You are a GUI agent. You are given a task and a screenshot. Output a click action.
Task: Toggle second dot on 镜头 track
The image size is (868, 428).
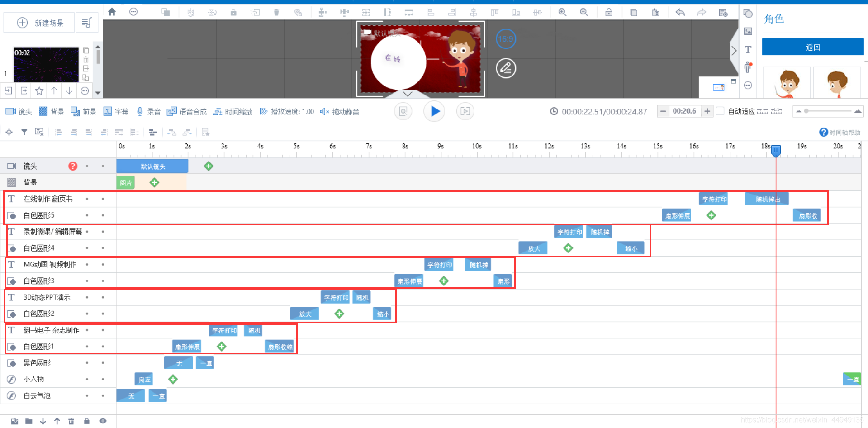click(103, 166)
